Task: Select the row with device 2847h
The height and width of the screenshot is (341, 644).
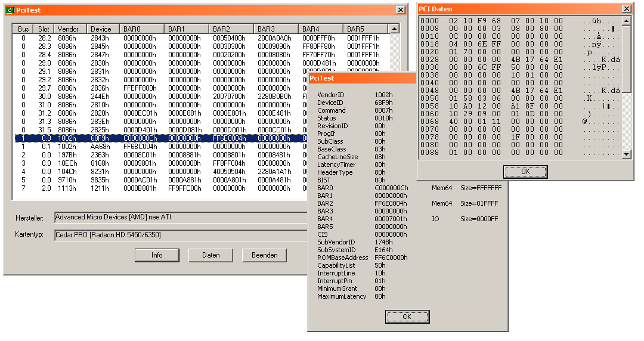Action: tap(202, 55)
